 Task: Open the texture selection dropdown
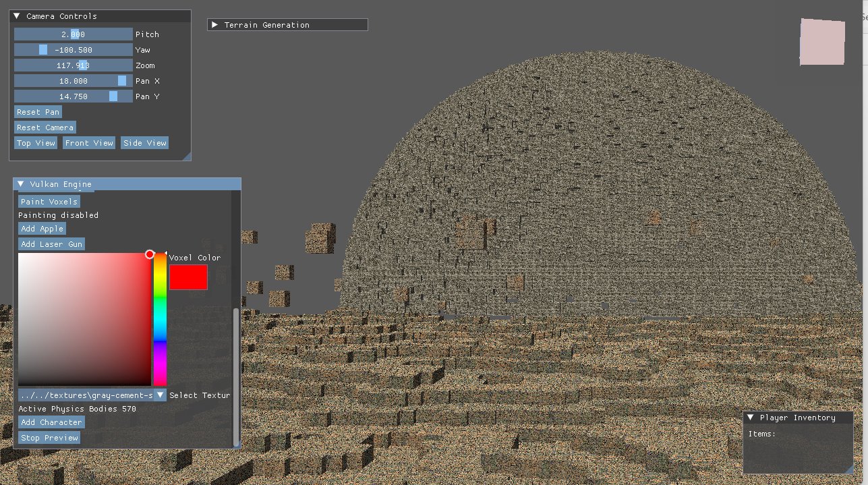pyautogui.click(x=160, y=395)
